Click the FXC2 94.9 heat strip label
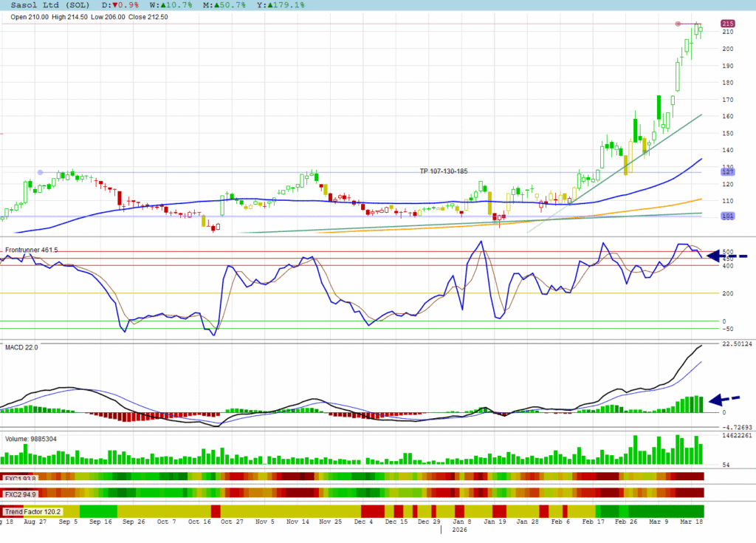 (21, 494)
